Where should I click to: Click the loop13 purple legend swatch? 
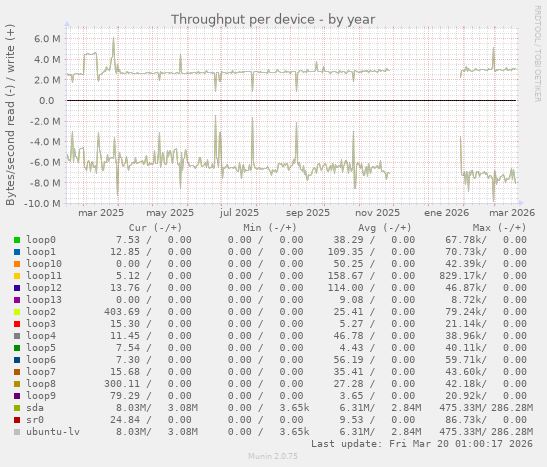click(x=17, y=300)
